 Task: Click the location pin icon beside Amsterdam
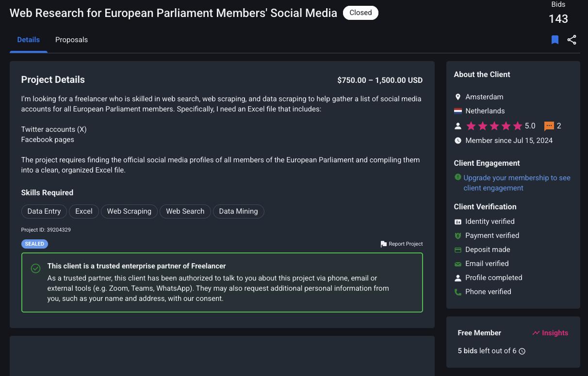pyautogui.click(x=458, y=97)
